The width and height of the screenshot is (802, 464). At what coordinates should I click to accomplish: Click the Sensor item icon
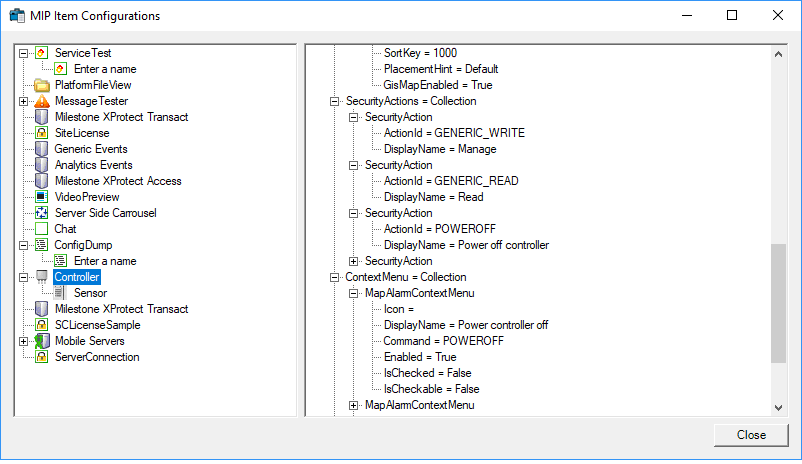click(x=60, y=293)
